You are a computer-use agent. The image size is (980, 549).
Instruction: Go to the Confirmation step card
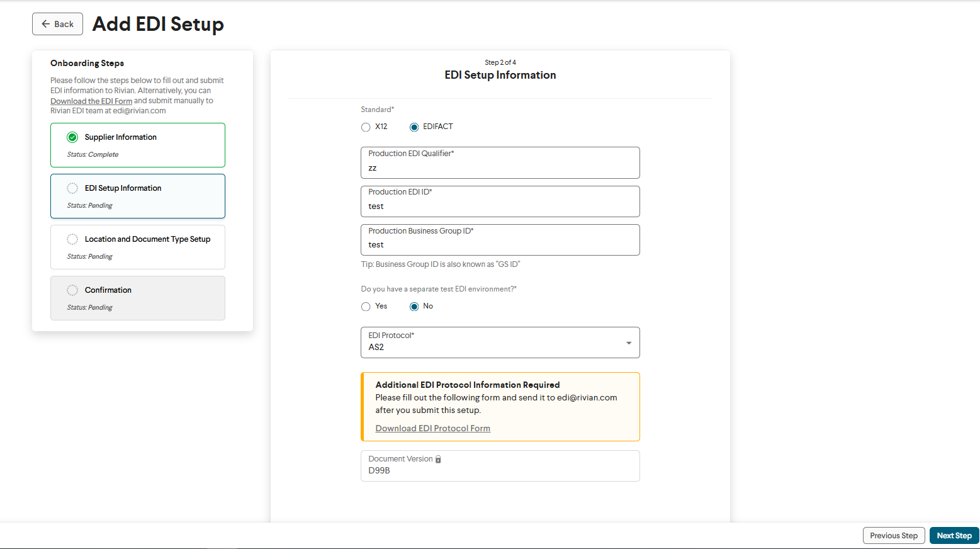[x=138, y=298]
